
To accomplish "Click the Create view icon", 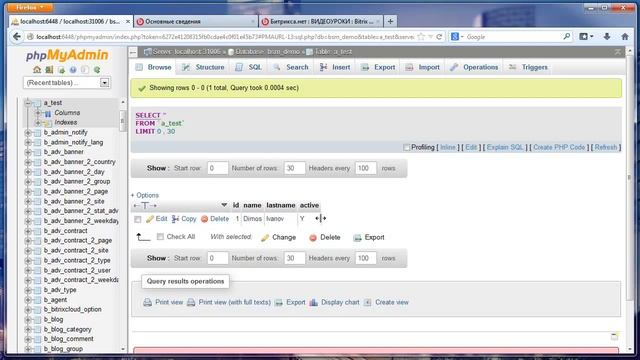I will 367,302.
